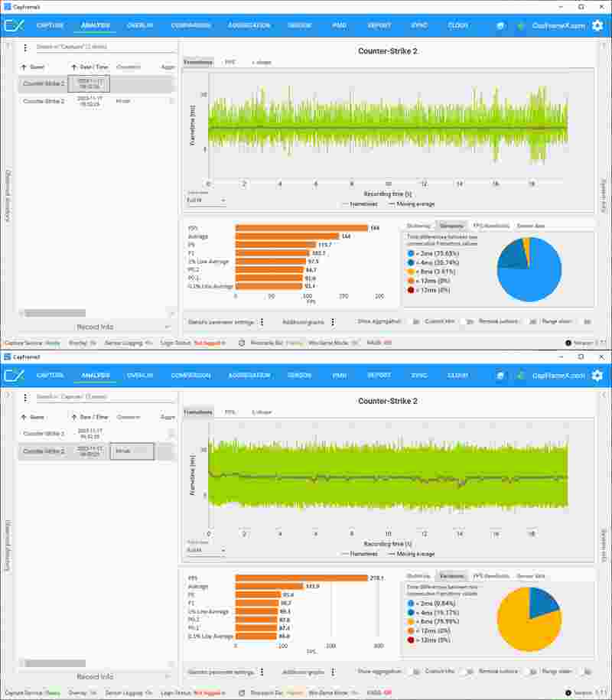Select second Counter-Strike 2 record in upper window

pos(95,101)
